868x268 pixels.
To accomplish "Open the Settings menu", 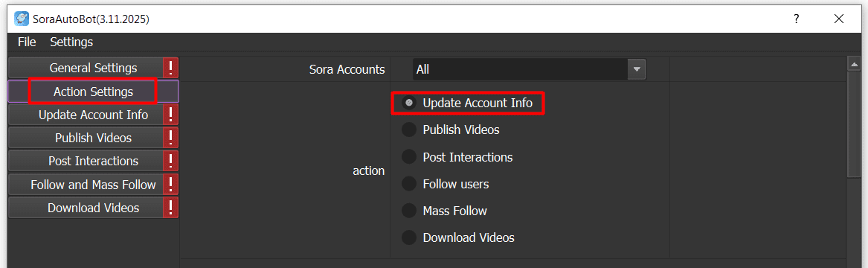I will (71, 42).
